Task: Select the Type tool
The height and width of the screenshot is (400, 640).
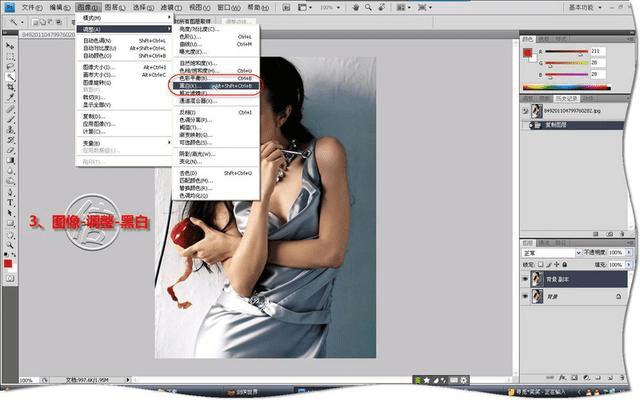Action: pos(10,203)
